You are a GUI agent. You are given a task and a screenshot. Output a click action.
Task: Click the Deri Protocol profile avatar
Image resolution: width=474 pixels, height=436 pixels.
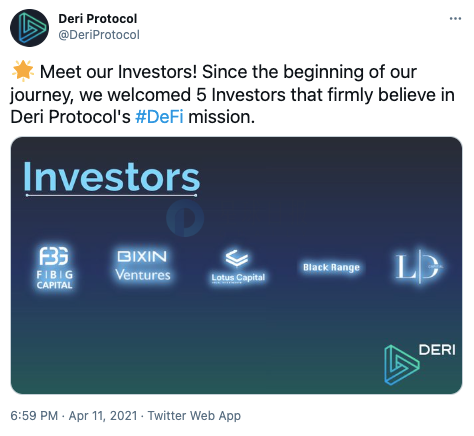pyautogui.click(x=30, y=28)
